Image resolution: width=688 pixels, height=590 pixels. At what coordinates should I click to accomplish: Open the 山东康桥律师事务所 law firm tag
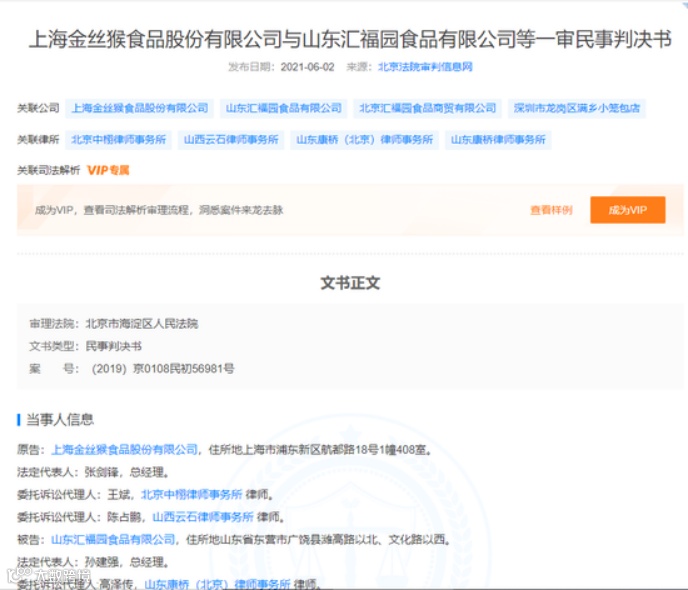[498, 140]
